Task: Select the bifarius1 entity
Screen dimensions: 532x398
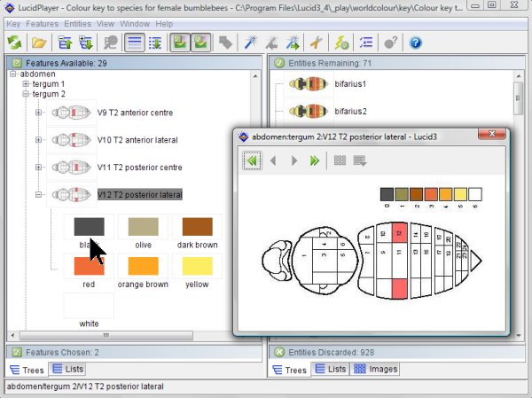Action: [350, 84]
